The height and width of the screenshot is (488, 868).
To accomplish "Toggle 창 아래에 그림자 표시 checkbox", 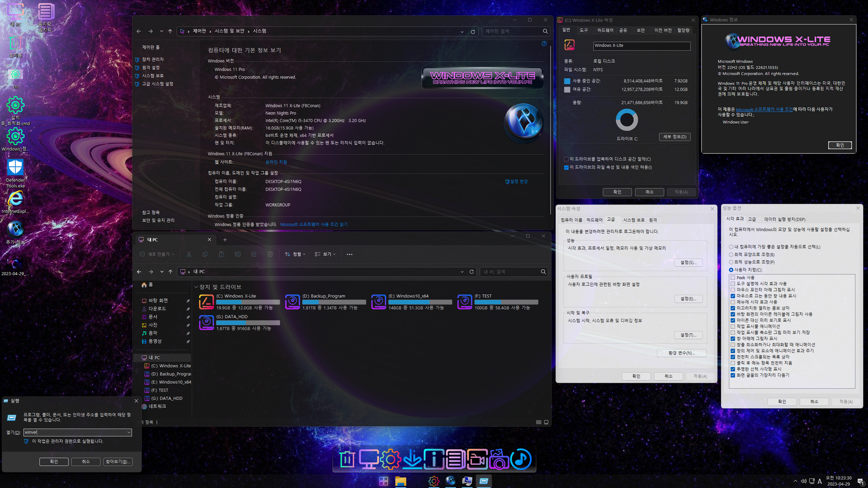I will coord(733,338).
